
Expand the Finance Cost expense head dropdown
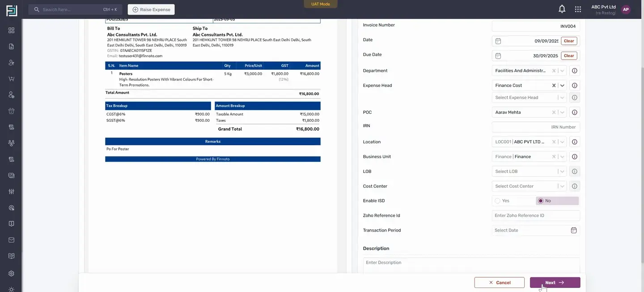tap(562, 86)
